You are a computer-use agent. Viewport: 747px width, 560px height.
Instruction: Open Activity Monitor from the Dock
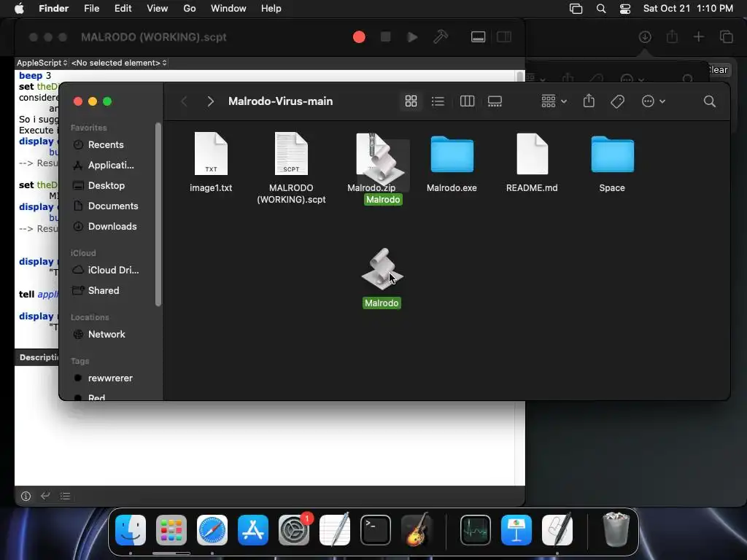(476, 530)
